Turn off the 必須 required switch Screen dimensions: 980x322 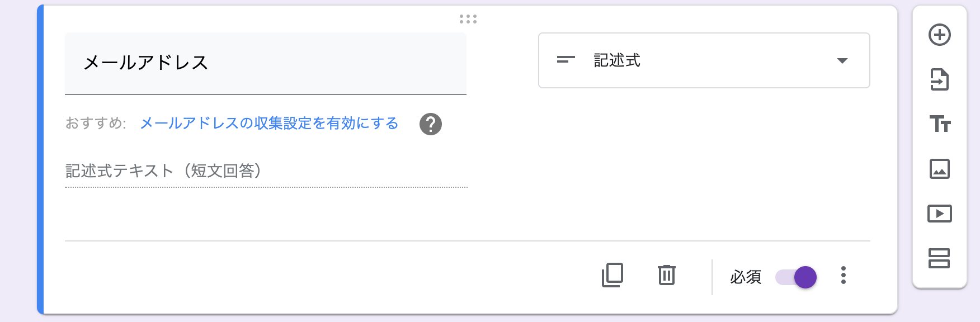[x=796, y=277]
